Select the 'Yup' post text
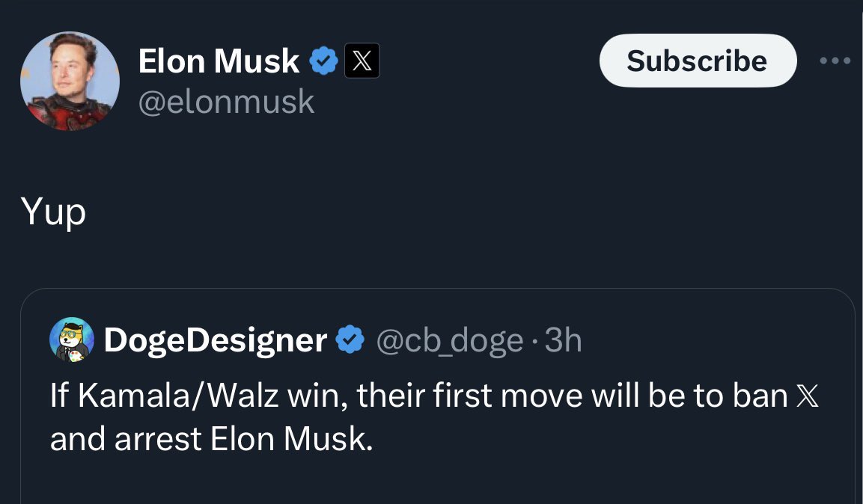The height and width of the screenshot is (504, 863). click(x=53, y=212)
